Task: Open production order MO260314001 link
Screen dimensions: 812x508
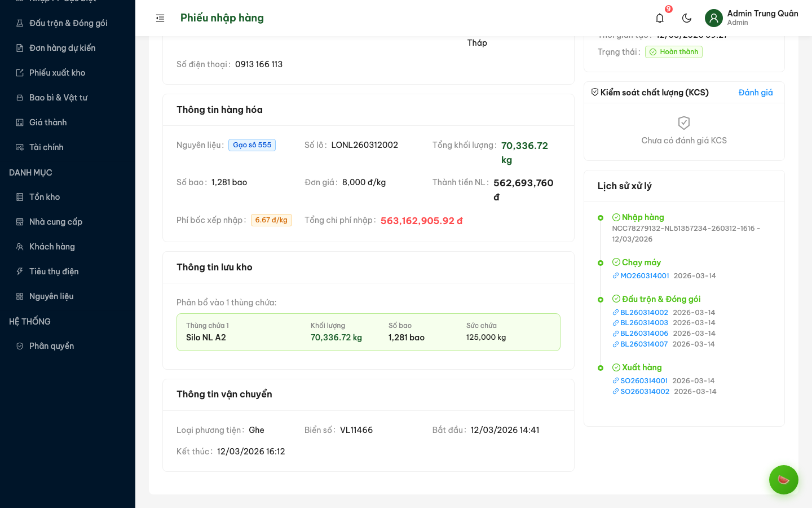Action: tap(645, 276)
